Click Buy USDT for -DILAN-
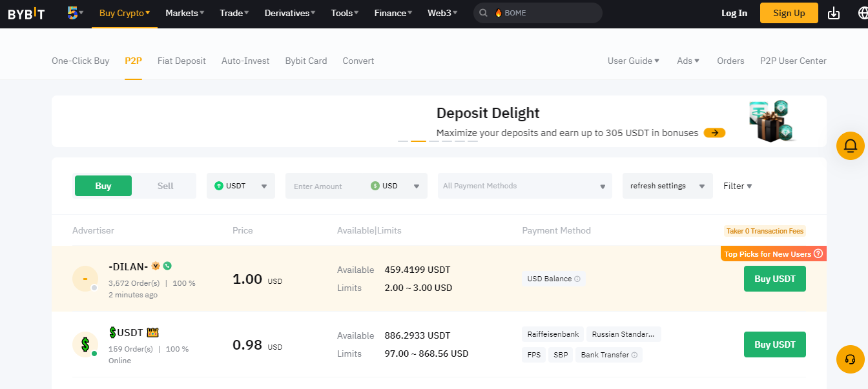The width and height of the screenshot is (868, 389). click(775, 279)
